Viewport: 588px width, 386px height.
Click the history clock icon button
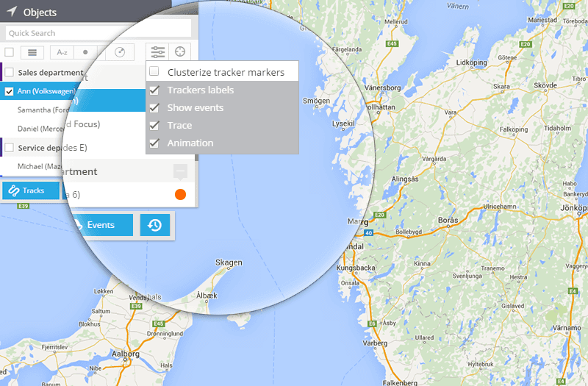tap(155, 225)
